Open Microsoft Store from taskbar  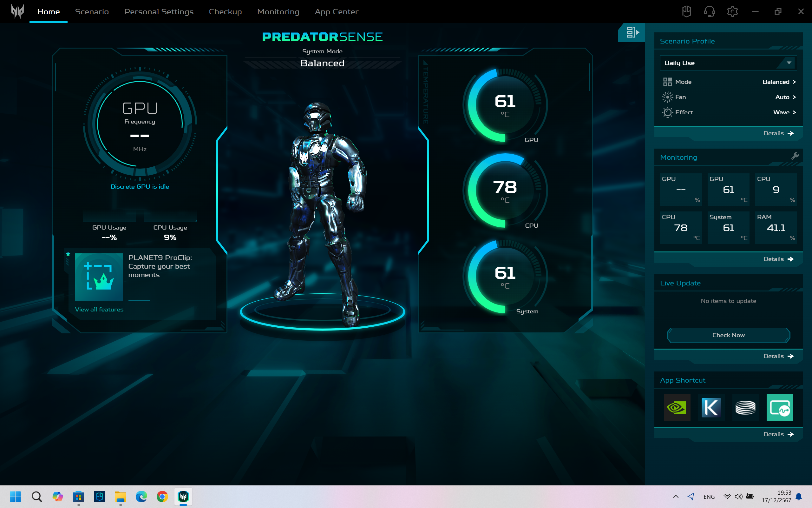tap(79, 496)
